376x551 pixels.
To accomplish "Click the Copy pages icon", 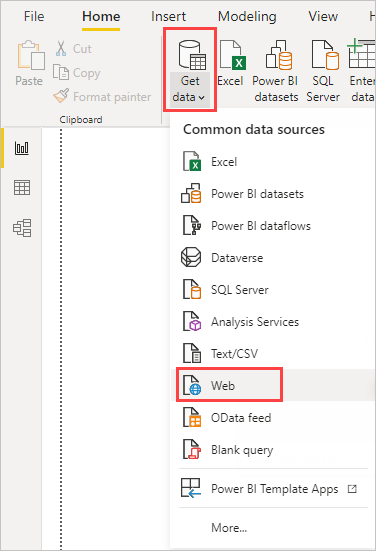I will (61, 72).
